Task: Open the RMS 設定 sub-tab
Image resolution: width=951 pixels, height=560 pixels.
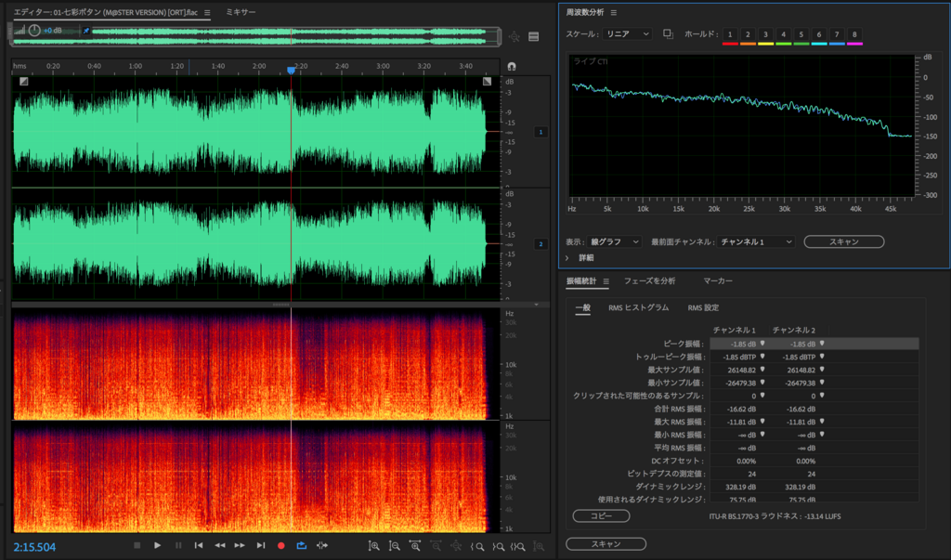Action: [704, 307]
